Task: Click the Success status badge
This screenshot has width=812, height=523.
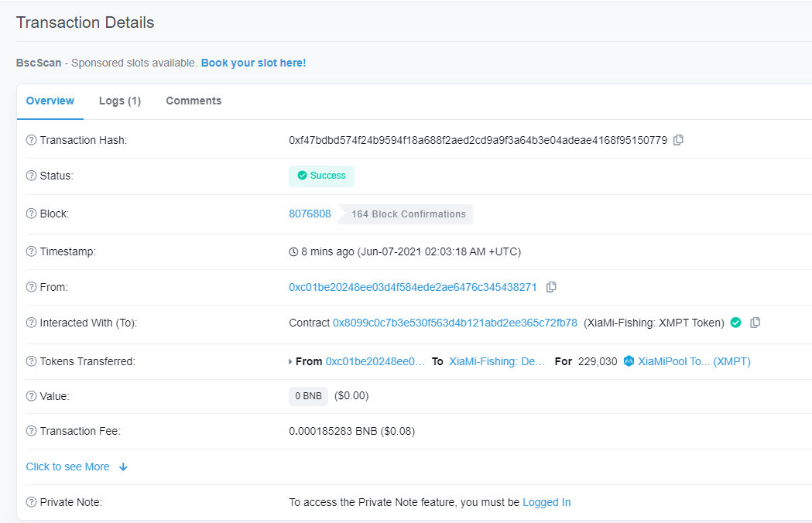Action: [321, 176]
